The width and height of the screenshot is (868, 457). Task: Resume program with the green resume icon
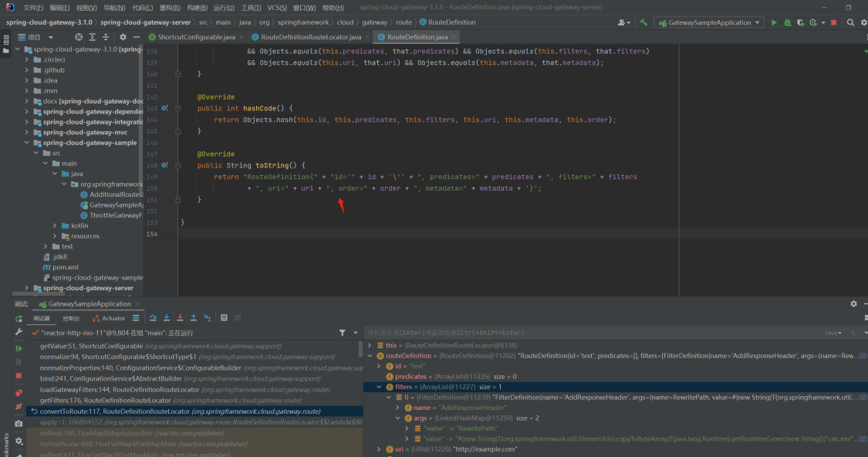click(19, 348)
